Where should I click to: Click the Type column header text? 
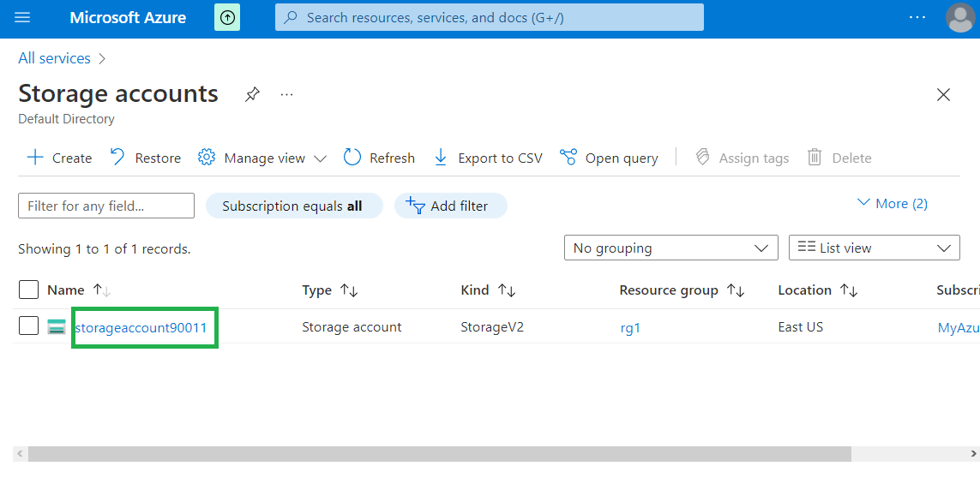pos(317,290)
